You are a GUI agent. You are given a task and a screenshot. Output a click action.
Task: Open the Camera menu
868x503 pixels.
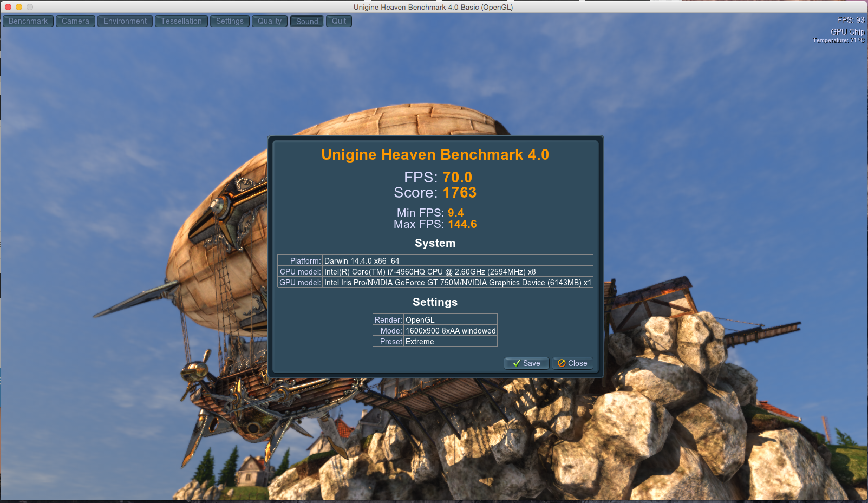[x=75, y=21]
